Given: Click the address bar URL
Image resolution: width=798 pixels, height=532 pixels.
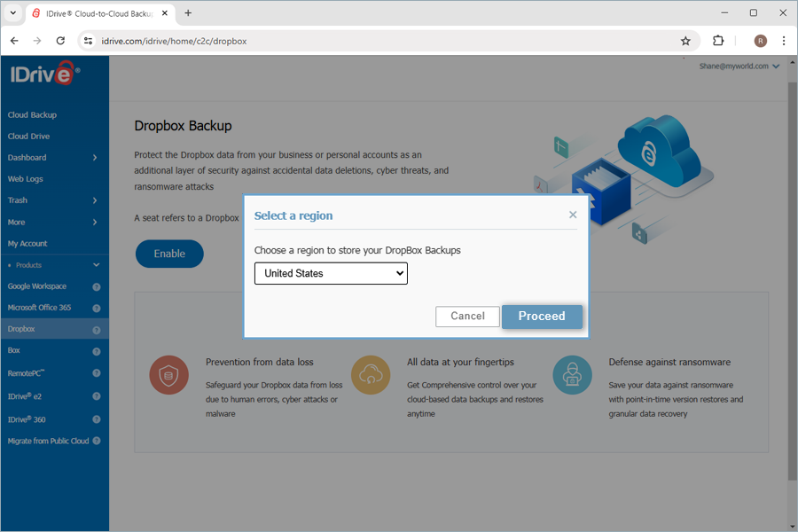Looking at the screenshot, I should tap(174, 42).
